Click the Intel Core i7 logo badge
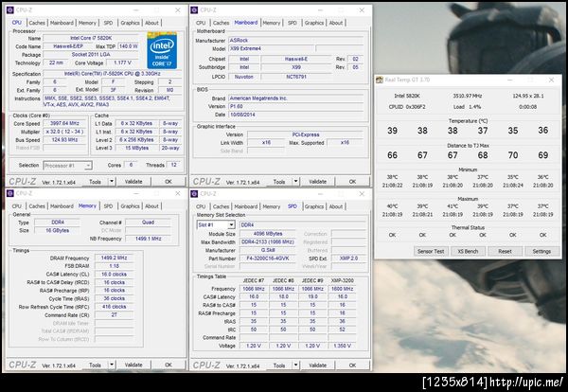 [160, 49]
